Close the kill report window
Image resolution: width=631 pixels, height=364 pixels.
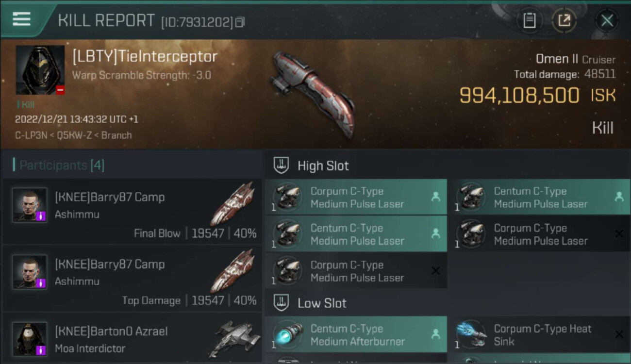coord(607,20)
